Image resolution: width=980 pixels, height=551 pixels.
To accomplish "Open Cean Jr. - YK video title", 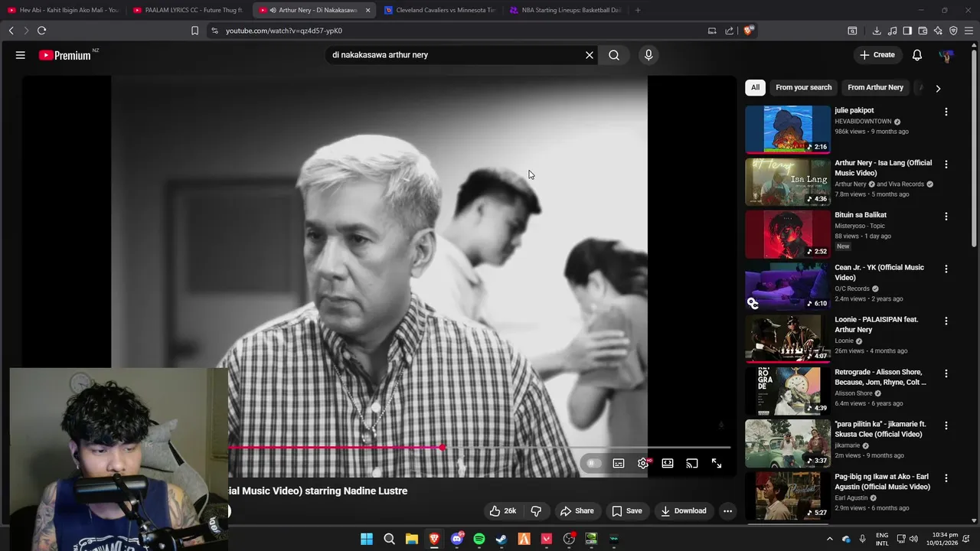I will pos(879,272).
